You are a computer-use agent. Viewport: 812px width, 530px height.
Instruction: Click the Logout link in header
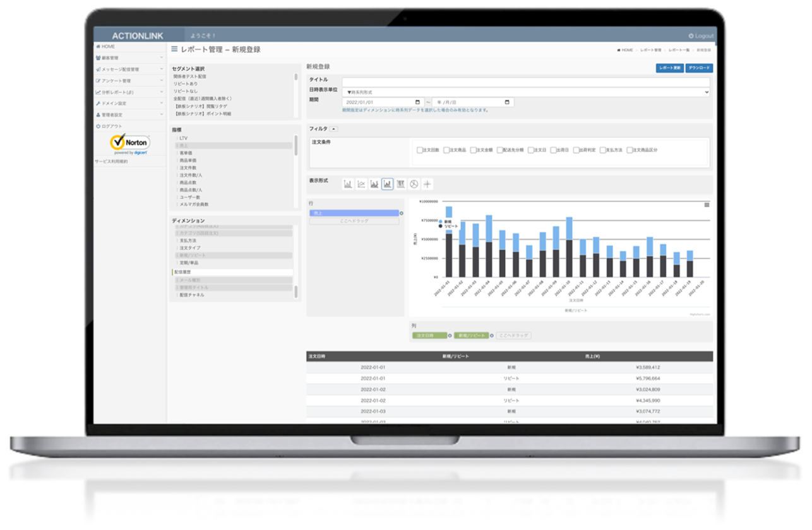(701, 36)
